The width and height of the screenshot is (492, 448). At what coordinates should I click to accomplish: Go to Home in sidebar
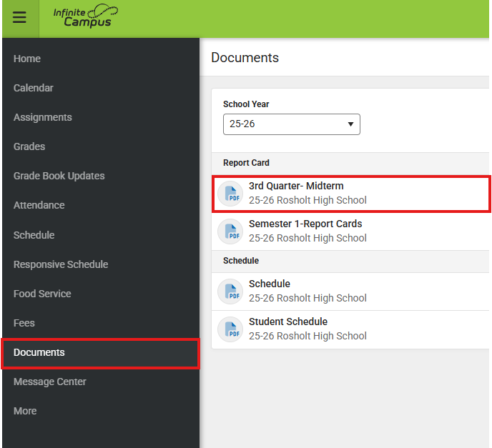click(27, 59)
